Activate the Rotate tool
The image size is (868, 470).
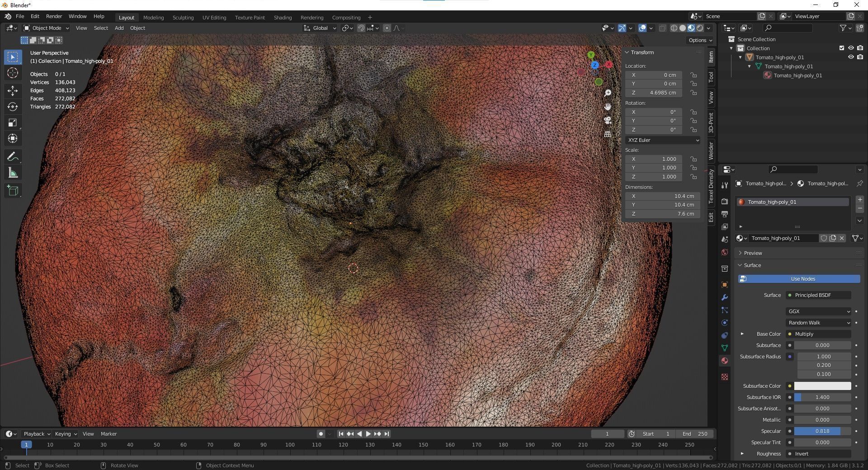tap(13, 107)
